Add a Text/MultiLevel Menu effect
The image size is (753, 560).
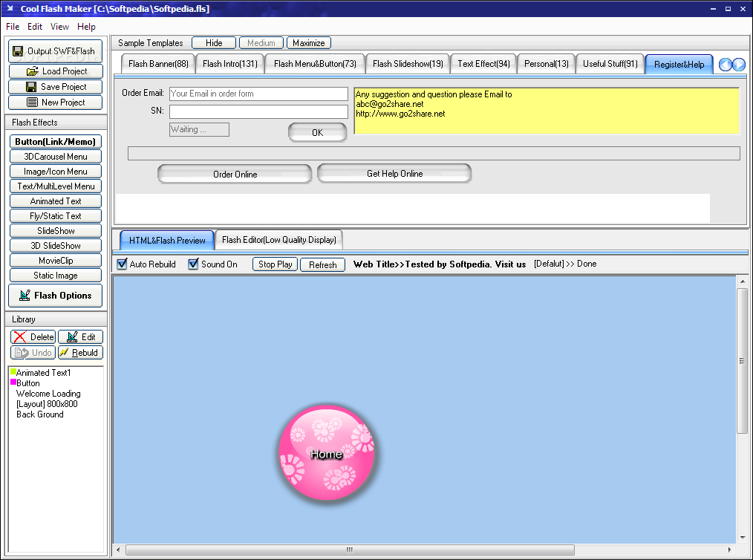[x=55, y=186]
